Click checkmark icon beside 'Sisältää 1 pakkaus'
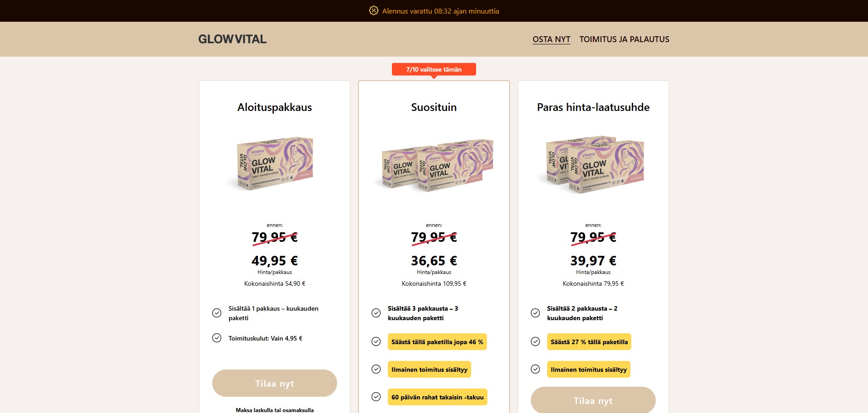868x413 pixels. click(x=217, y=313)
